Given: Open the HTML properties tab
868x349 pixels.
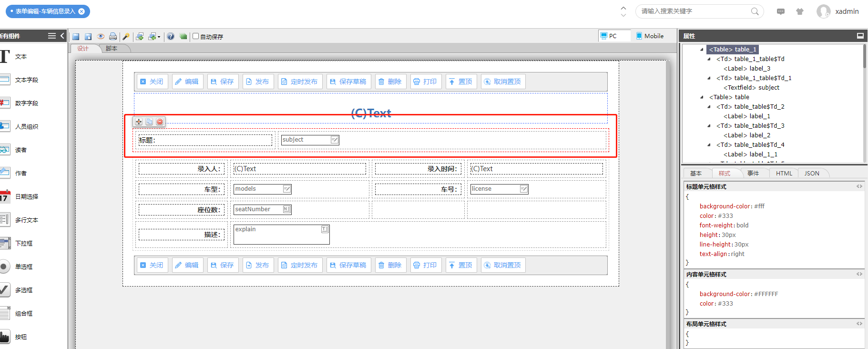Looking at the screenshot, I should 784,174.
